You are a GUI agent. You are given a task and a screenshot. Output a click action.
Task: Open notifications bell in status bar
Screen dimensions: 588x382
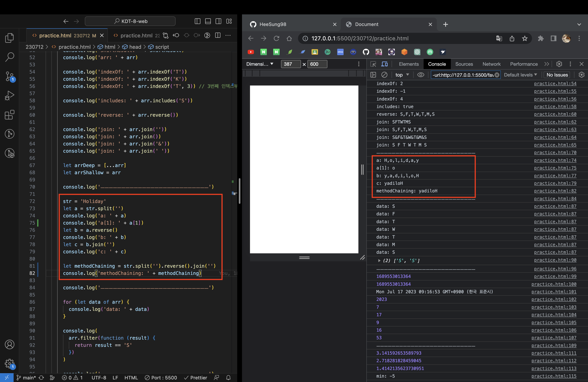(x=228, y=378)
